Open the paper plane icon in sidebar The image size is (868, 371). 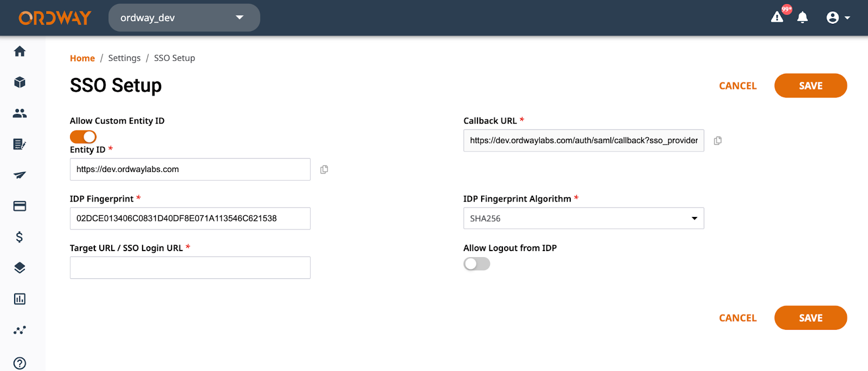click(20, 175)
